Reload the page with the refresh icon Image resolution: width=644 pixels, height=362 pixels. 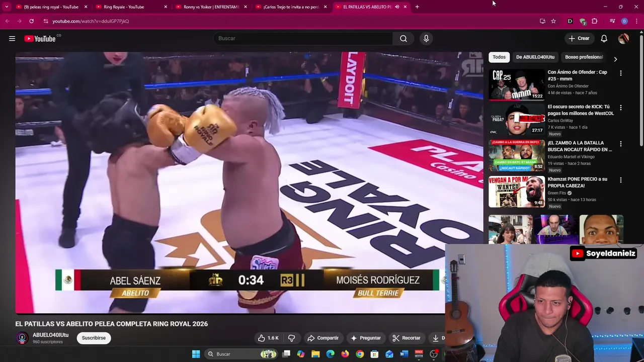(x=31, y=21)
